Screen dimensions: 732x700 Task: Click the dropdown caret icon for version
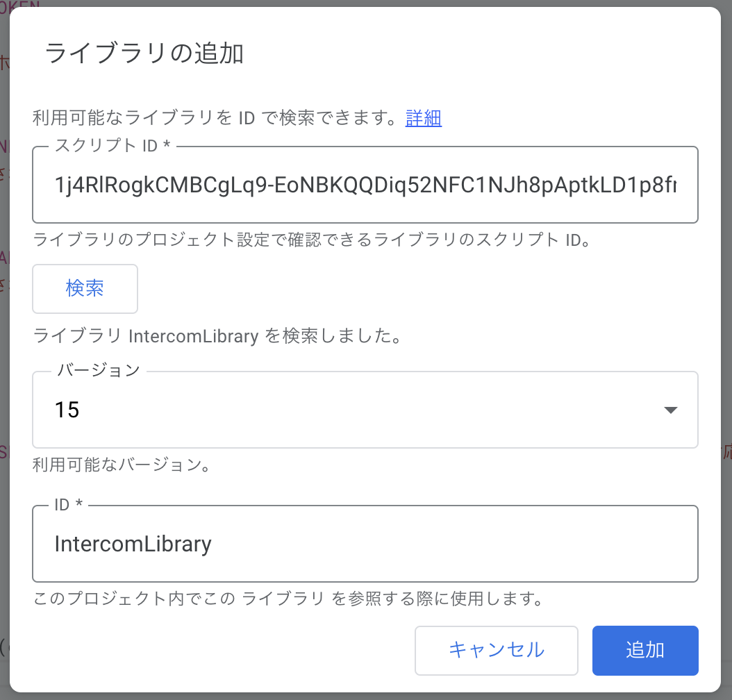(671, 410)
